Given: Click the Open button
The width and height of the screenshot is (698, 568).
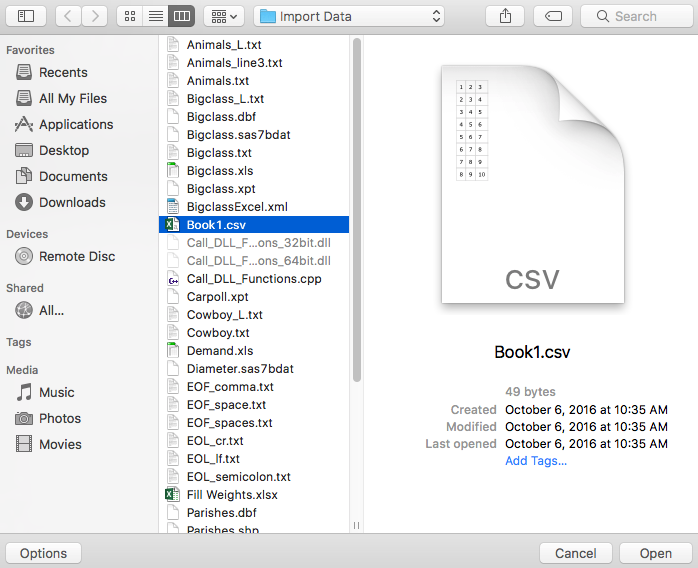Looking at the screenshot, I should (656, 553).
